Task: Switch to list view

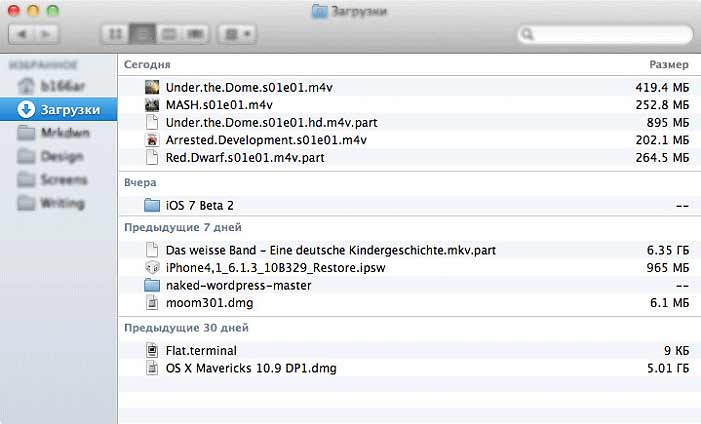Action: coord(143,34)
